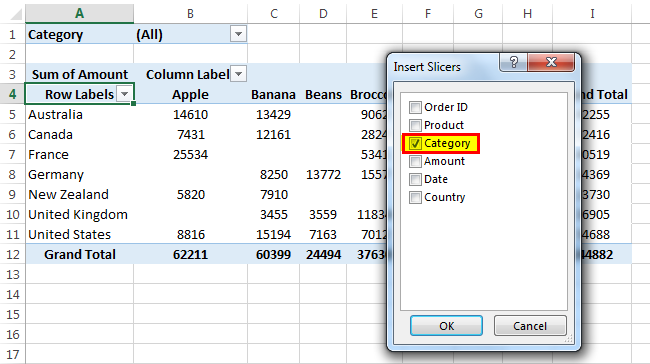The height and width of the screenshot is (364, 650).
Task: Select column E header
Action: [374, 14]
